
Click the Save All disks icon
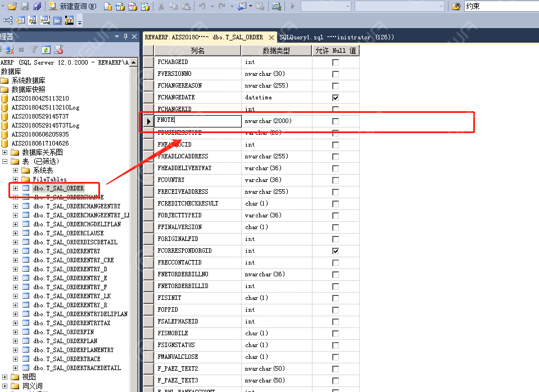37,6
